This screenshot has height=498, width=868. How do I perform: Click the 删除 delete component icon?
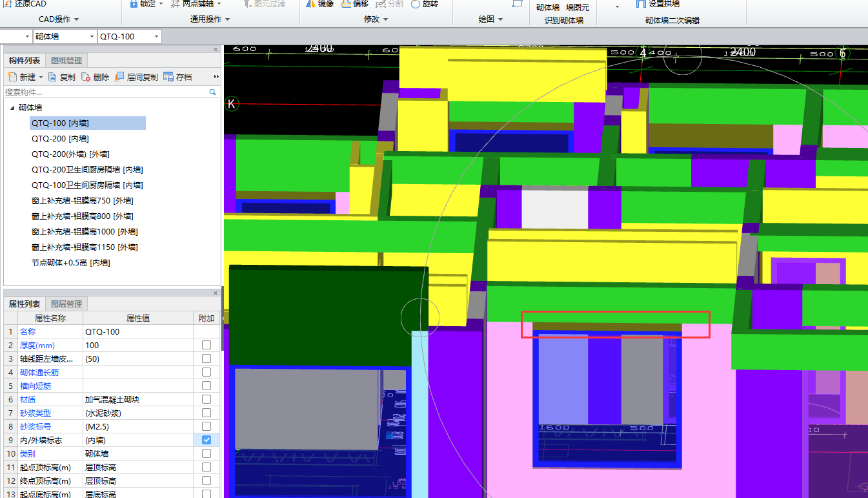[86, 77]
